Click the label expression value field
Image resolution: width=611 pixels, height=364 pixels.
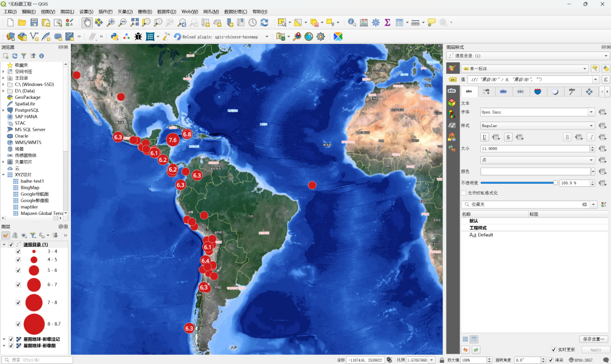point(530,79)
